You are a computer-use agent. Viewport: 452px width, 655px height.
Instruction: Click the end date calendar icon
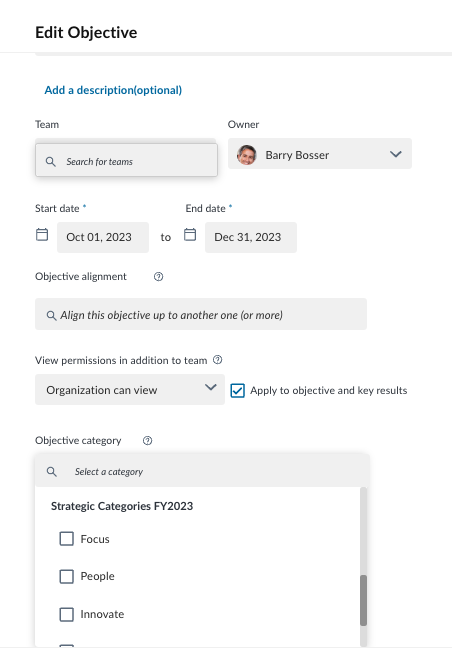tap(190, 235)
